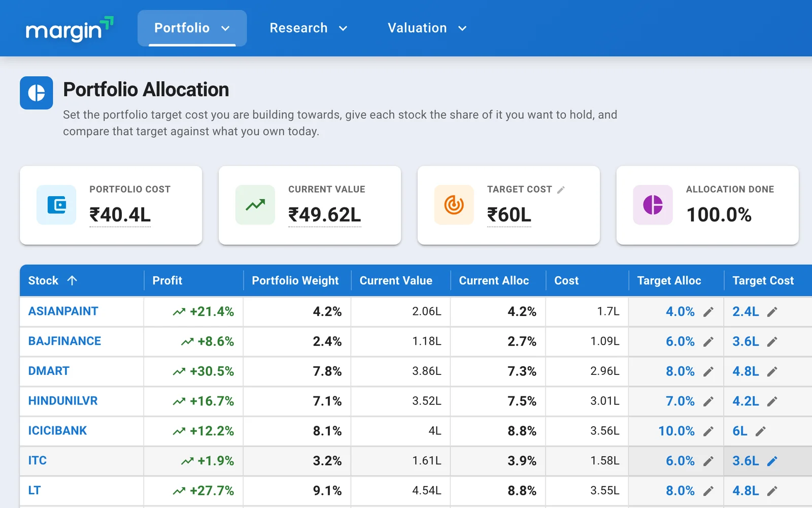Open the LT stock link

coord(34,491)
